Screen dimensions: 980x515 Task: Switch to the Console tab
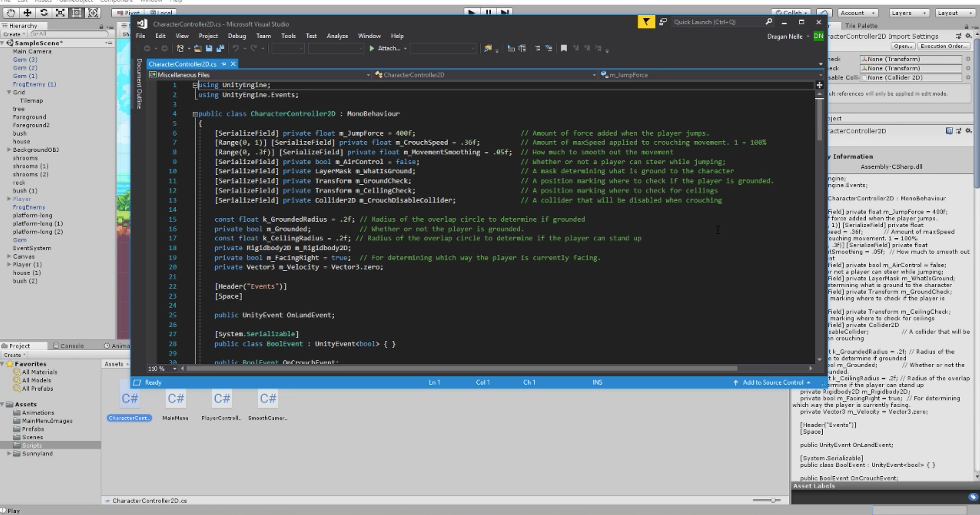tap(69, 346)
